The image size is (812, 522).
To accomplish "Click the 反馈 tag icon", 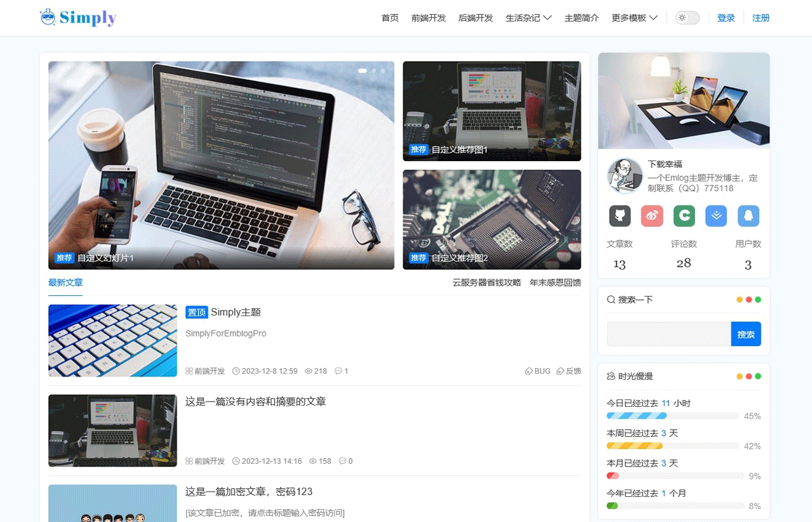I will pyautogui.click(x=560, y=371).
